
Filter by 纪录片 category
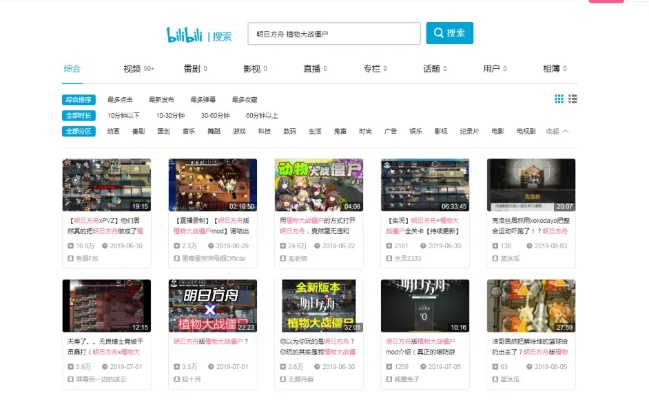coord(469,131)
